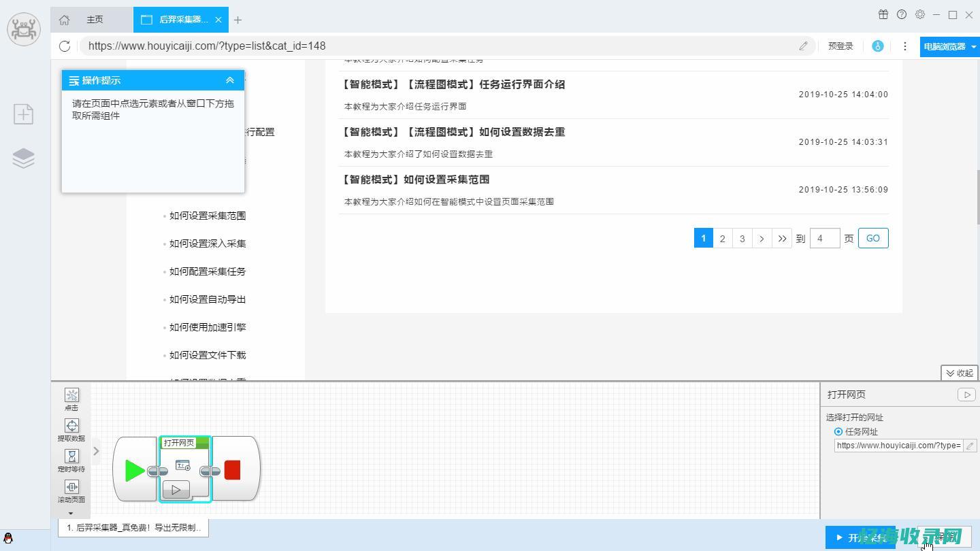The height and width of the screenshot is (551, 980).
Task: Open the 电脑浏览器 dropdown
Action: [x=949, y=46]
